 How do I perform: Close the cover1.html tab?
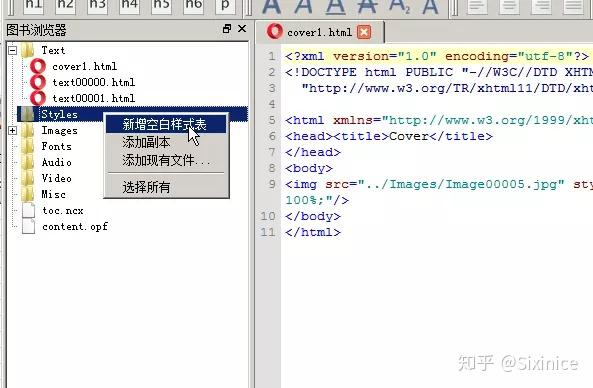364,32
